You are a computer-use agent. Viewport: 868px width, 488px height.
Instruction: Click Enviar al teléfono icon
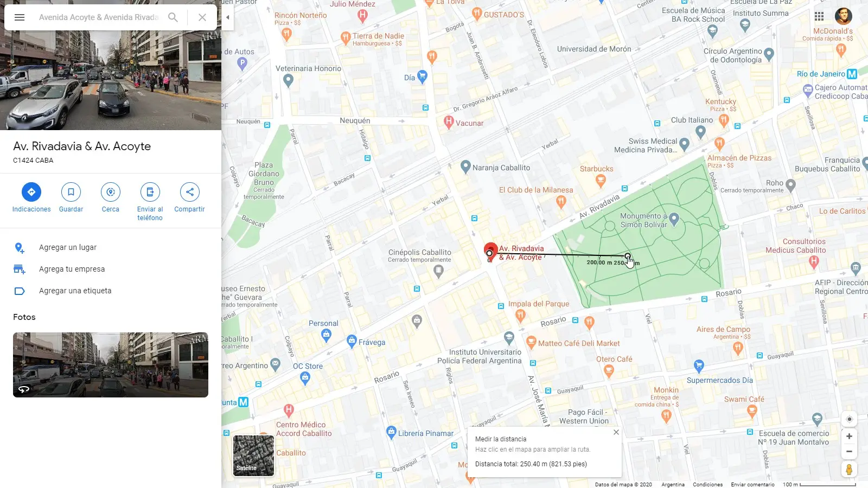150,192
